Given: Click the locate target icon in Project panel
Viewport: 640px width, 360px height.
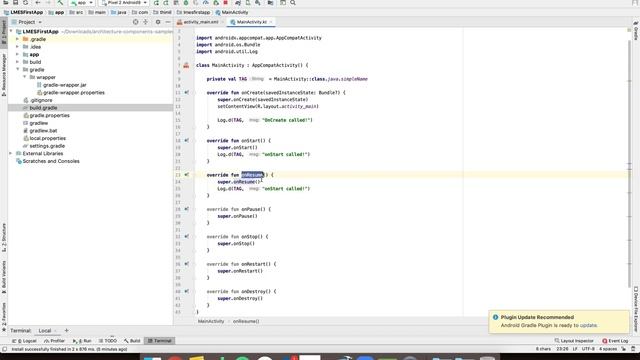Looking at the screenshot, I should (136, 22).
